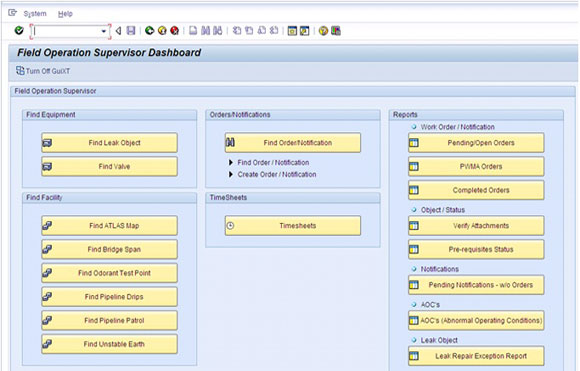The width and height of the screenshot is (580, 371).
Task: Click the Next Page icon
Action: 262,31
